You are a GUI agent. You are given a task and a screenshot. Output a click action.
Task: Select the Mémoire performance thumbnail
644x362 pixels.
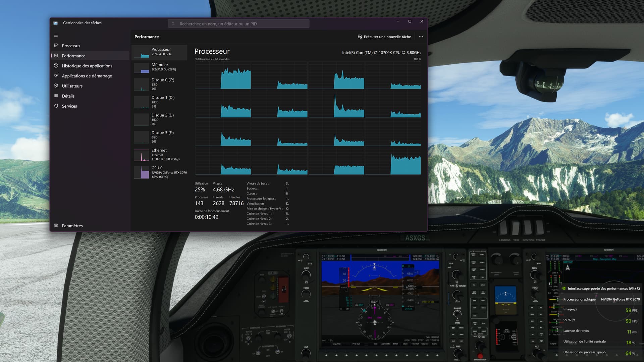click(160, 67)
